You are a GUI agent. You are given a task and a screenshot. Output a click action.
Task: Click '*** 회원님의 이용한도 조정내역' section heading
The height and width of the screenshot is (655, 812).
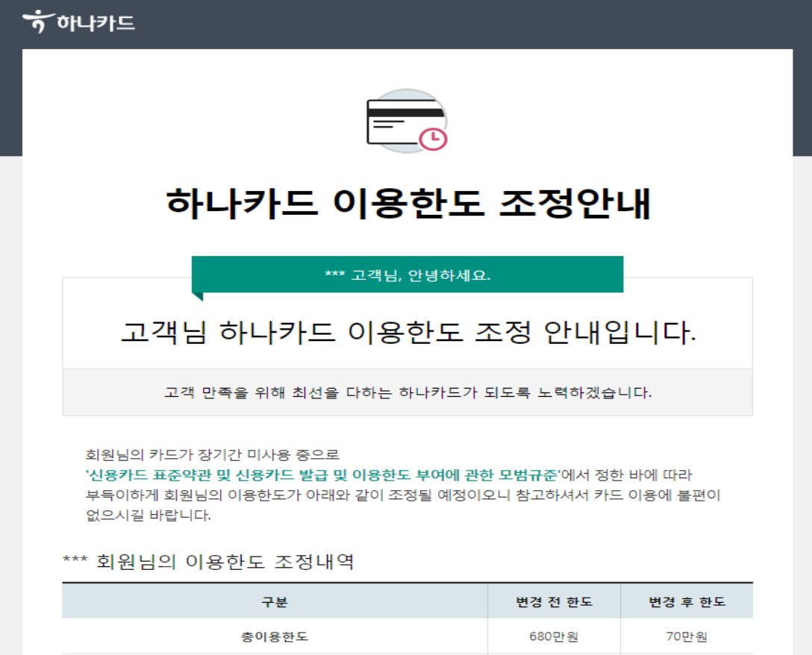coord(208,561)
